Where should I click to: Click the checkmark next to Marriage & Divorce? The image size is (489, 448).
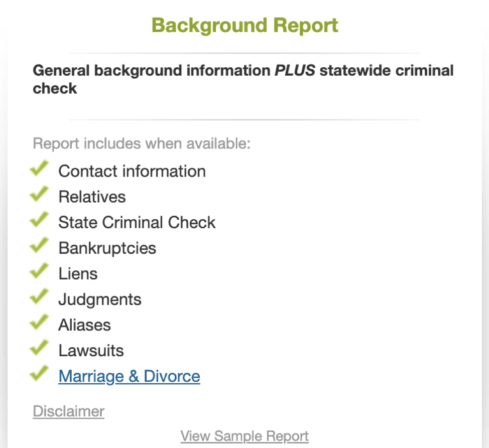coord(39,373)
